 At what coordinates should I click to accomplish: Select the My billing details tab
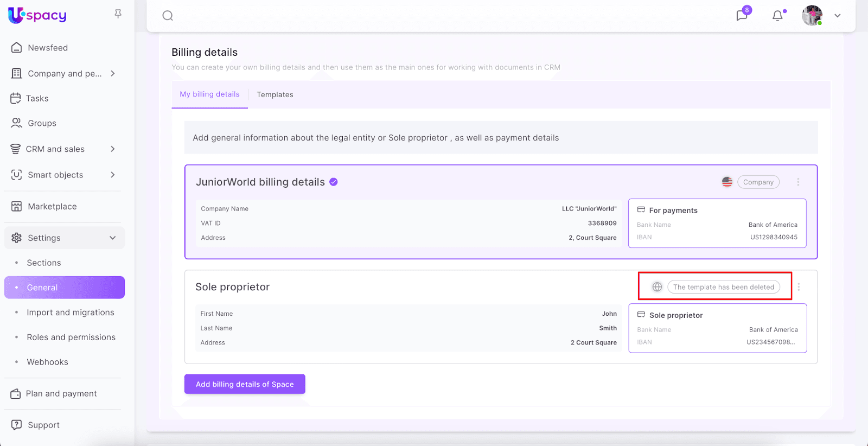[x=209, y=94]
